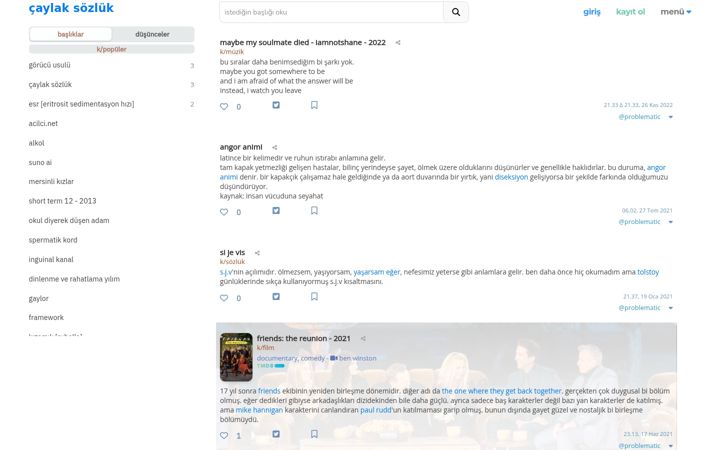This screenshot has width=720, height=450.
Task: Open the short term 12 - 2013 topic
Action: (x=62, y=201)
